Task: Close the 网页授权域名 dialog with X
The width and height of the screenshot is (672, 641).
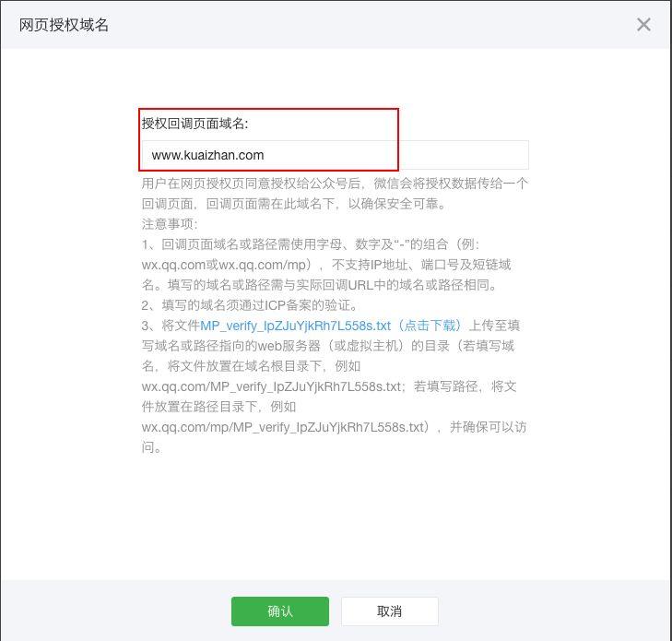Action: point(643,25)
